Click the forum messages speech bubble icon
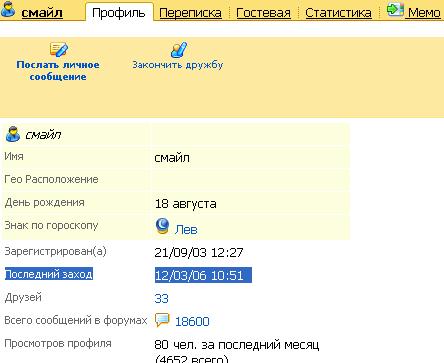The height and width of the screenshot is (363, 444). pos(162,320)
